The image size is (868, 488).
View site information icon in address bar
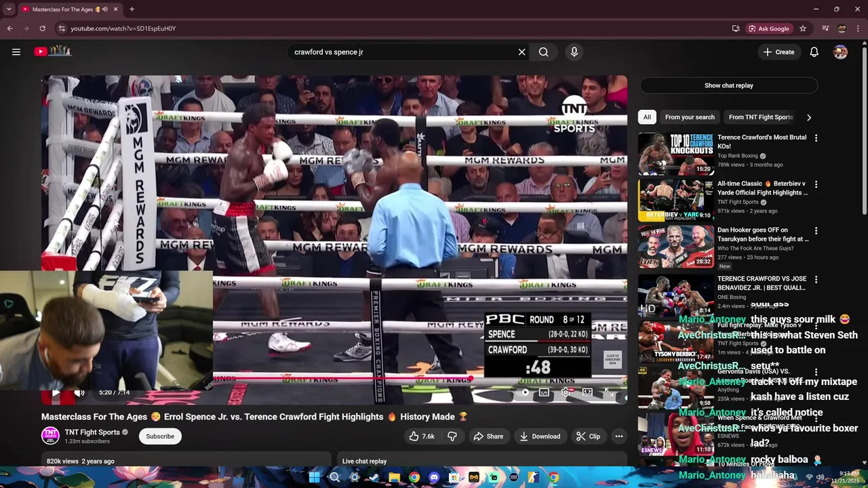point(62,28)
